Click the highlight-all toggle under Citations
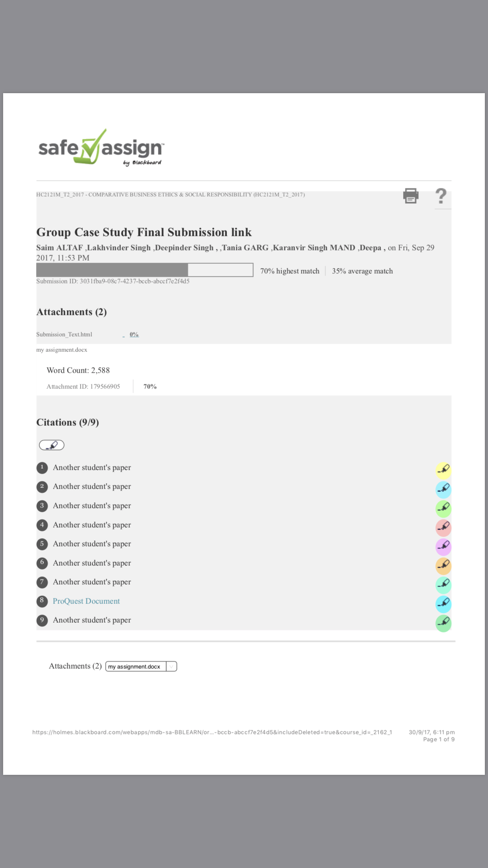The height and width of the screenshot is (868, 488). pyautogui.click(x=51, y=445)
